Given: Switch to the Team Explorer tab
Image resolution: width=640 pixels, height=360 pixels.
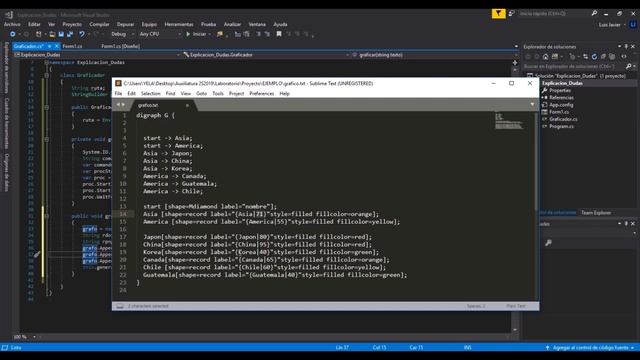Looking at the screenshot, I should click(x=596, y=213).
